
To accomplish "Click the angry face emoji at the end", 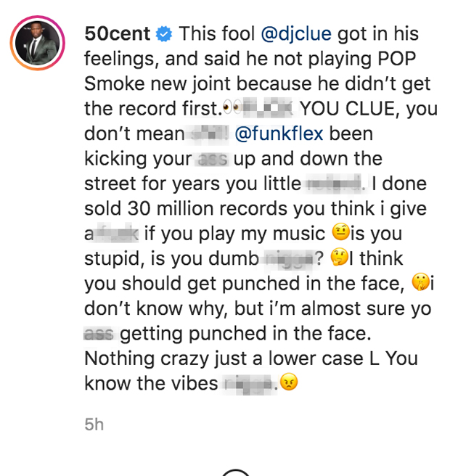I will [x=290, y=383].
